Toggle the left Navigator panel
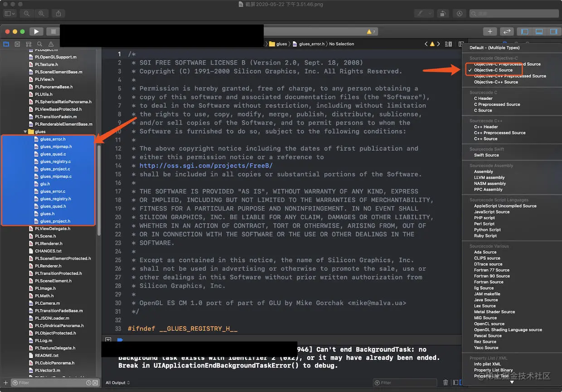 tap(525, 32)
